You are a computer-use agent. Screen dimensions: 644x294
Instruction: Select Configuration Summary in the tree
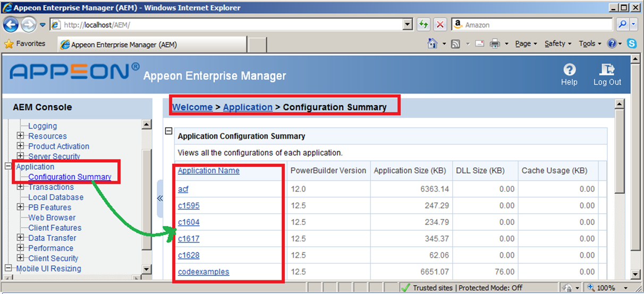[70, 177]
